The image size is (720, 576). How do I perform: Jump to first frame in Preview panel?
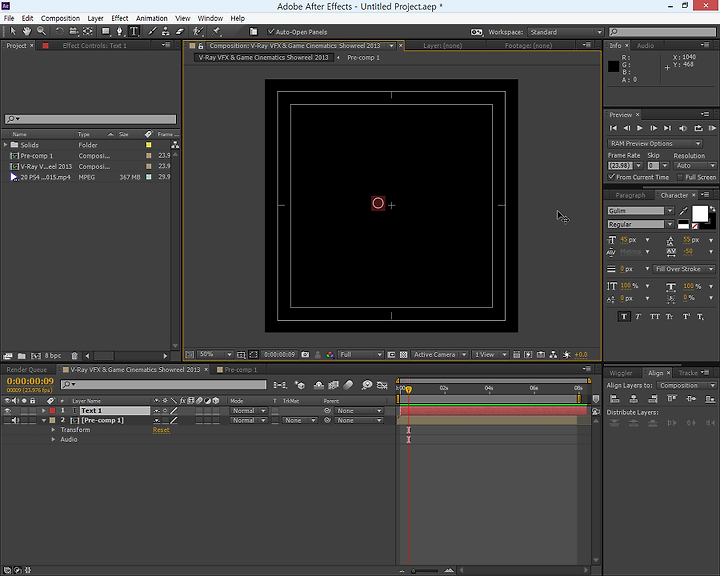coord(613,128)
